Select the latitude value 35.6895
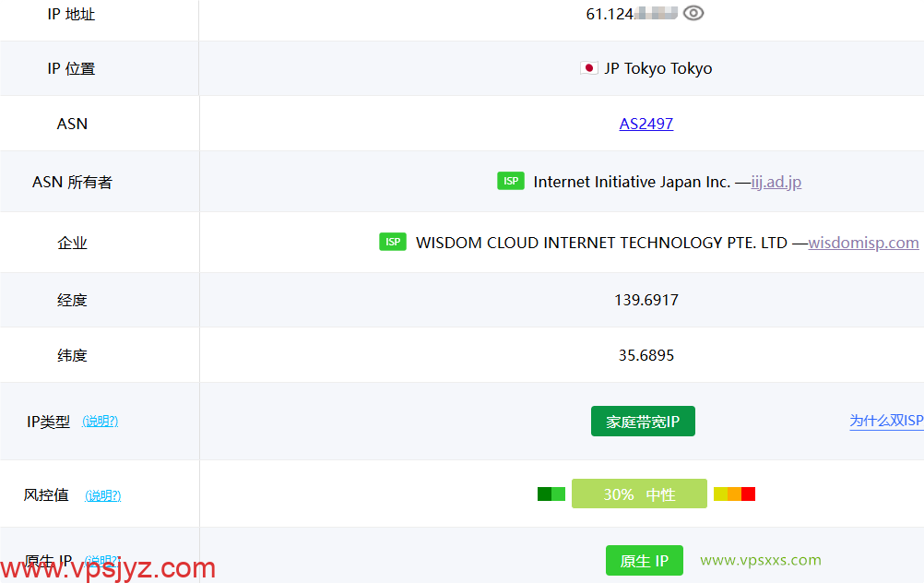 (x=646, y=355)
